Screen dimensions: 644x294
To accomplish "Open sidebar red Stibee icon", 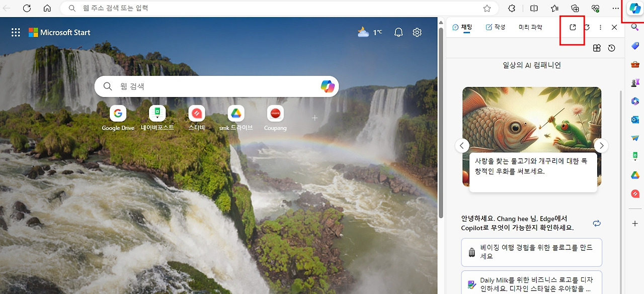I will point(635,193).
